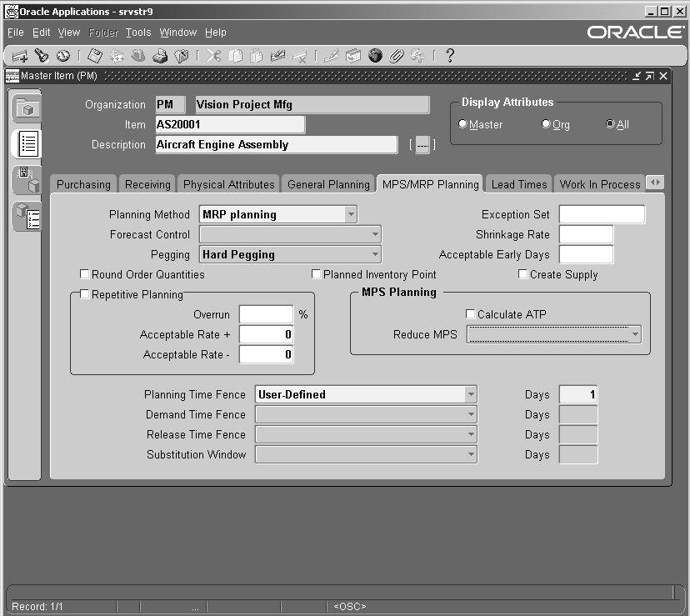Image resolution: width=690 pixels, height=616 pixels.
Task: Expand the Substitution Window dropdown
Action: click(x=471, y=454)
